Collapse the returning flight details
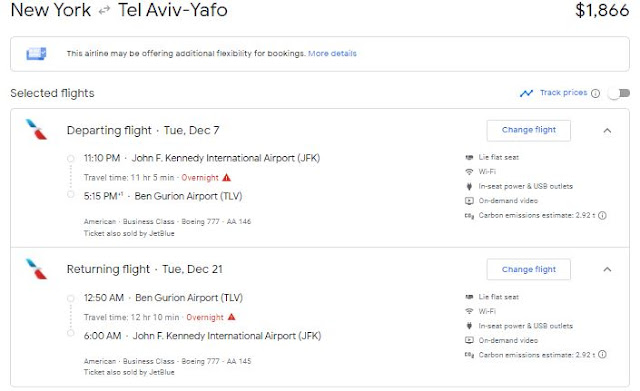This screenshot has width=640, height=391. click(607, 269)
